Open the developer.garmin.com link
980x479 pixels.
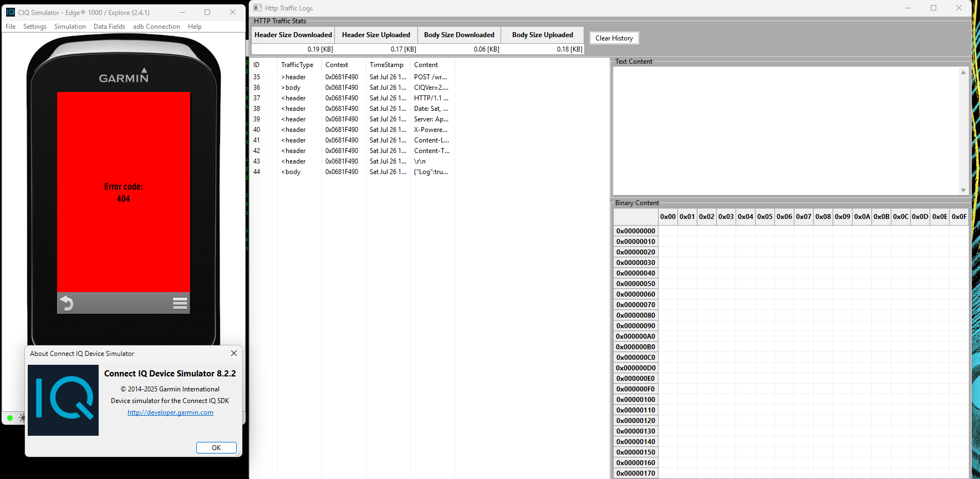tap(170, 412)
